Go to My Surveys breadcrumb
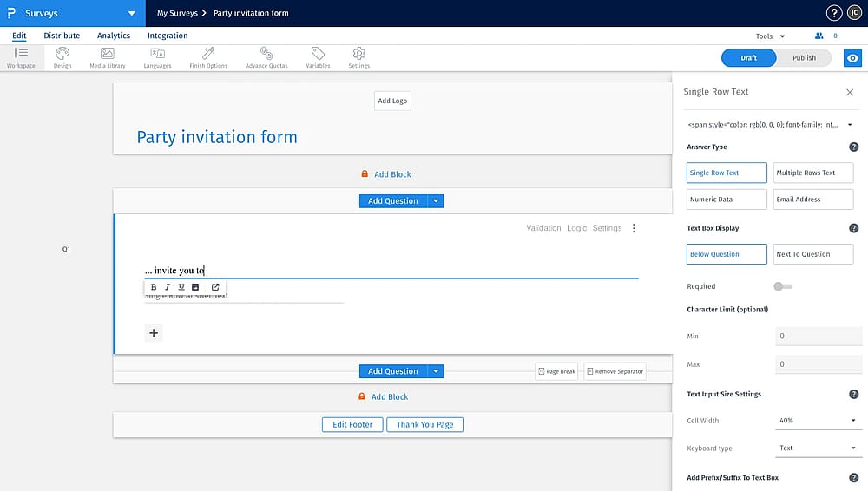 [x=177, y=13]
